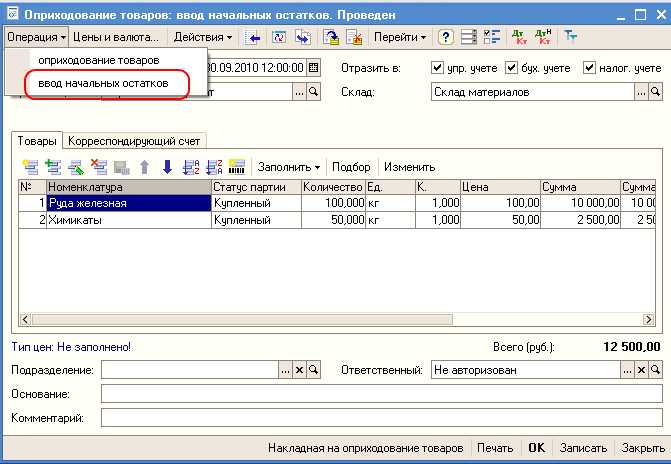Sort table ascending A-Z icon
This screenshot has height=464, width=671.
click(x=191, y=167)
